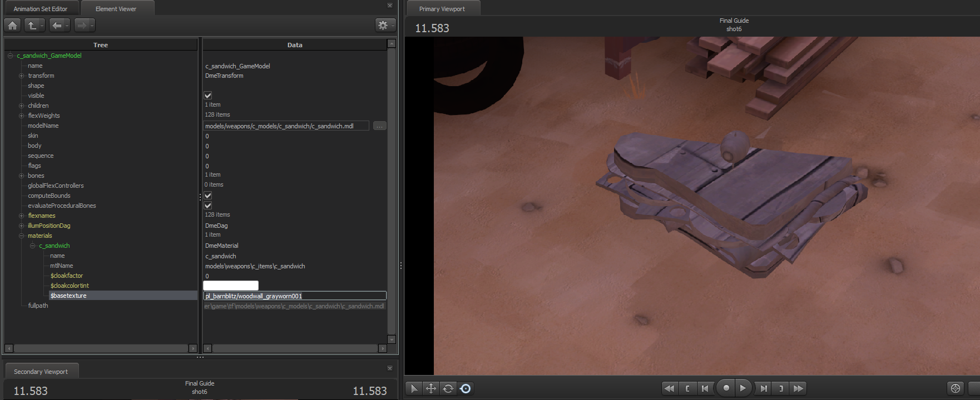Viewport: 980px width, 400px height.
Task: Click the Data pane vertical scroll down arrow
Action: tap(392, 339)
